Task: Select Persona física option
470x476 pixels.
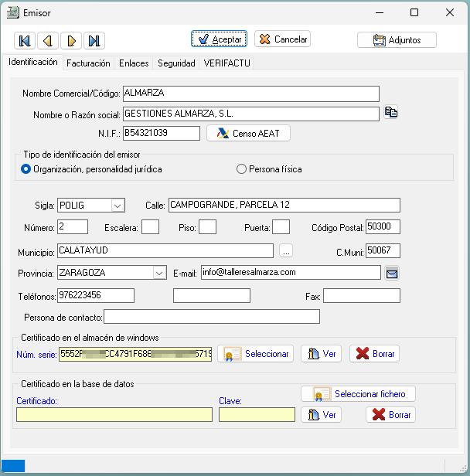Action: click(x=242, y=168)
